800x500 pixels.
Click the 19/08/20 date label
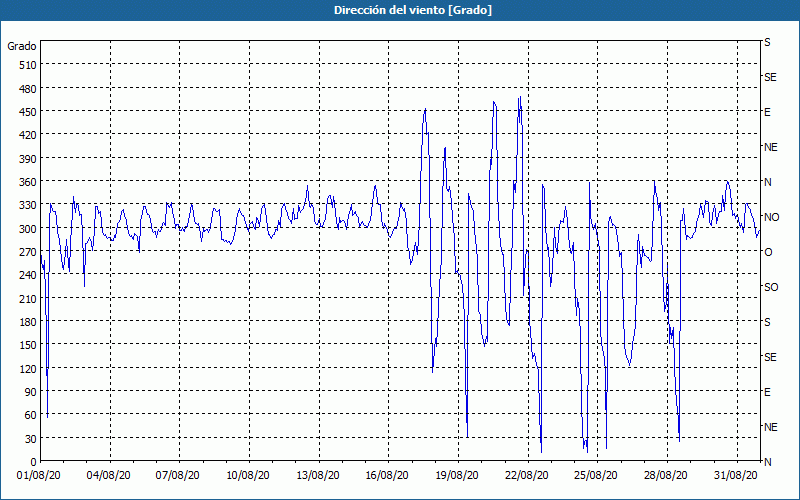(x=457, y=476)
